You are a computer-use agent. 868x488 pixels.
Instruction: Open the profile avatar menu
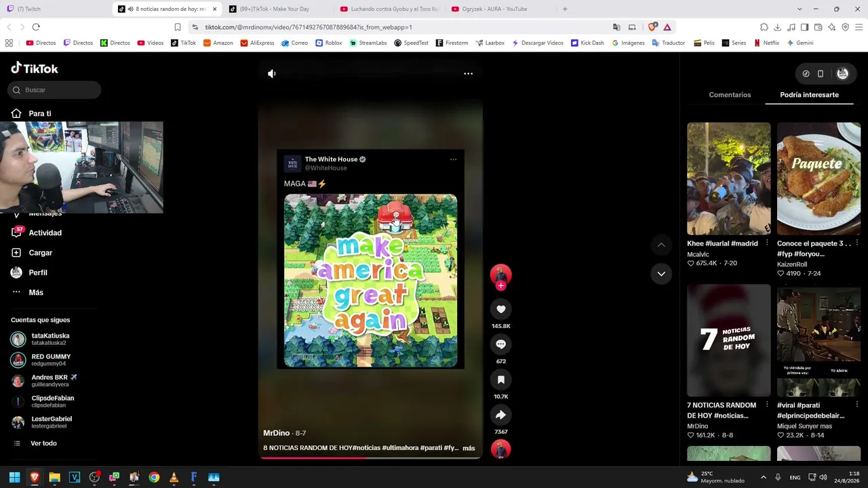click(842, 74)
